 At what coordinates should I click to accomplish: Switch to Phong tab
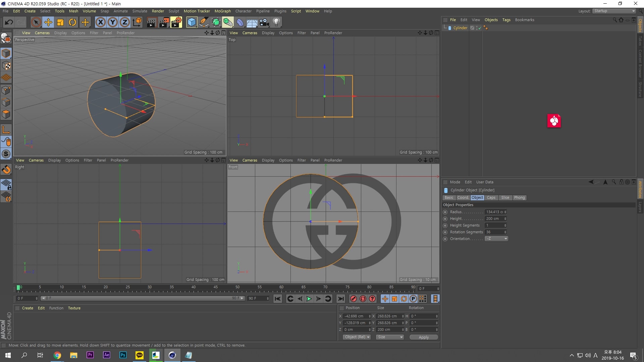tap(519, 198)
